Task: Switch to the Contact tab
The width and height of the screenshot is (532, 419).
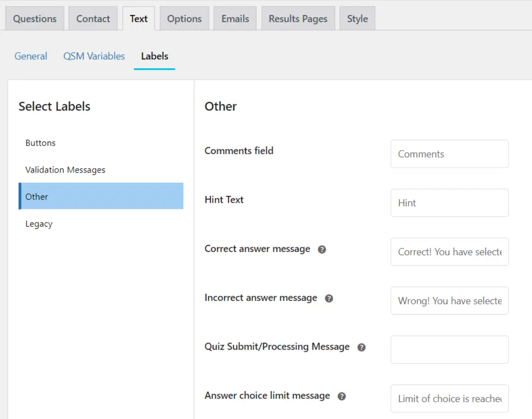Action: pyautogui.click(x=93, y=19)
